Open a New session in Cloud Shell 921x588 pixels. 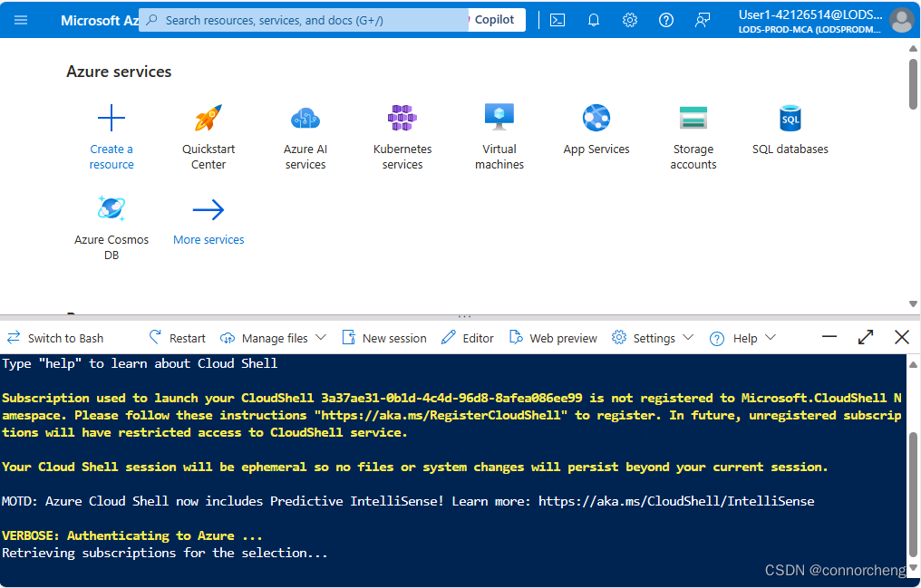click(384, 338)
